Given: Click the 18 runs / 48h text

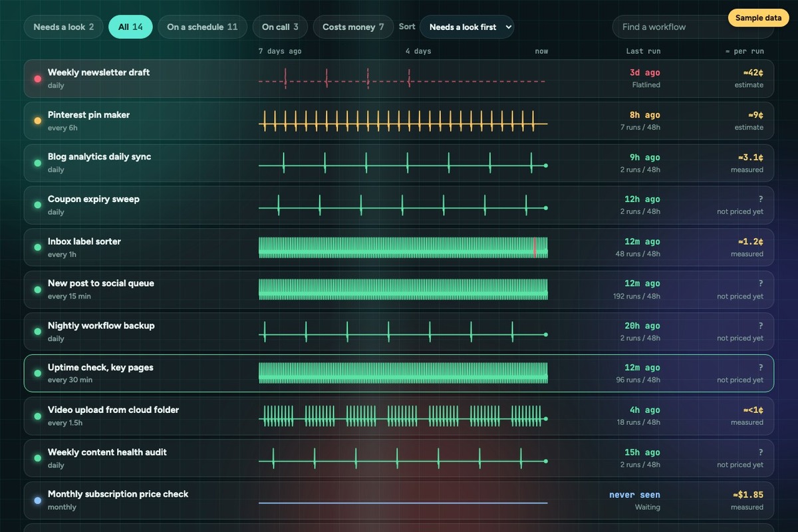Looking at the screenshot, I should [638, 422].
